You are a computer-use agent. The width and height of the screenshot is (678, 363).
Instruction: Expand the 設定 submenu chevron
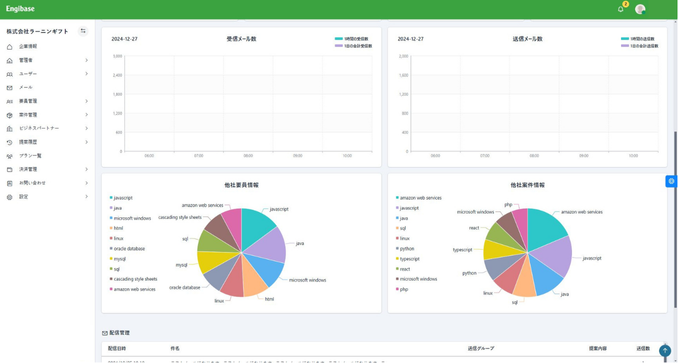[86, 197]
